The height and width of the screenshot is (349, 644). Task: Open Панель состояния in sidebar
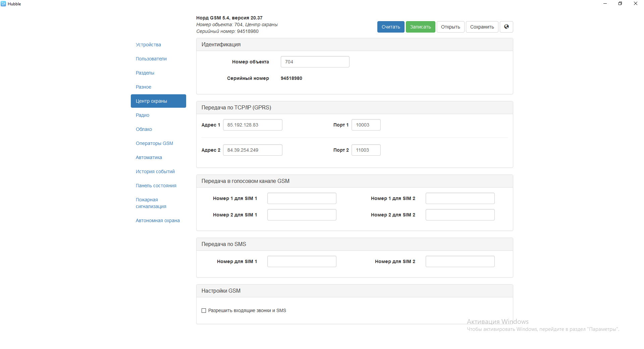(156, 186)
